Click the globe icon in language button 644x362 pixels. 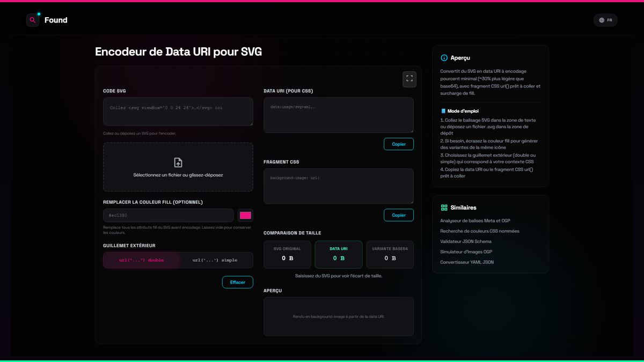(602, 20)
